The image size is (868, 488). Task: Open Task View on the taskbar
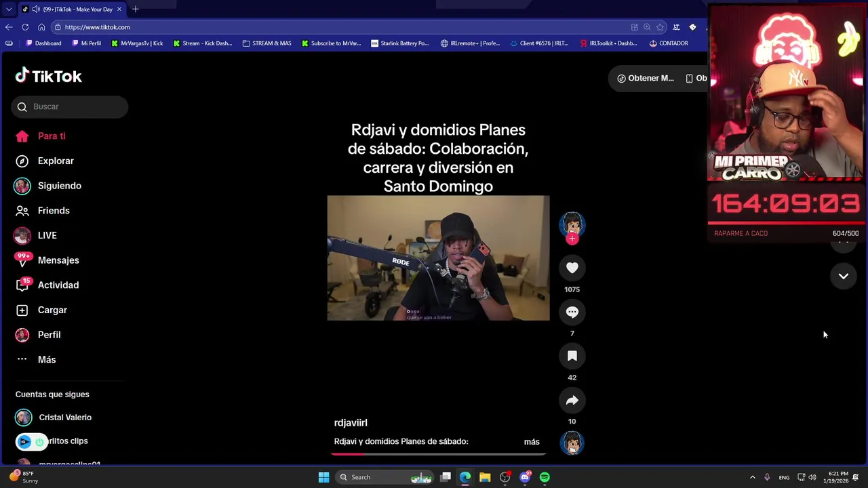tap(446, 477)
